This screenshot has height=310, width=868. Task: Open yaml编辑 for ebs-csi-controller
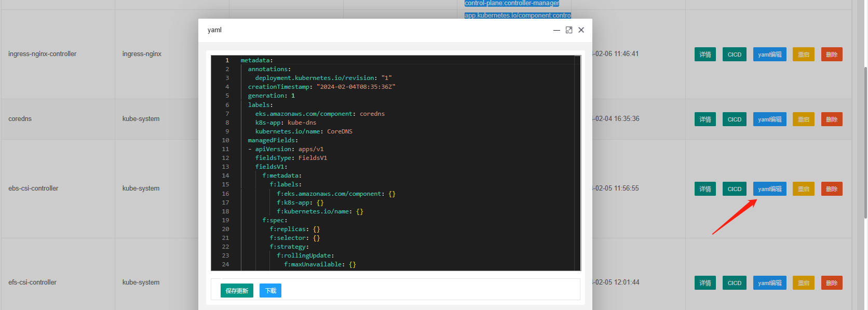pos(770,189)
